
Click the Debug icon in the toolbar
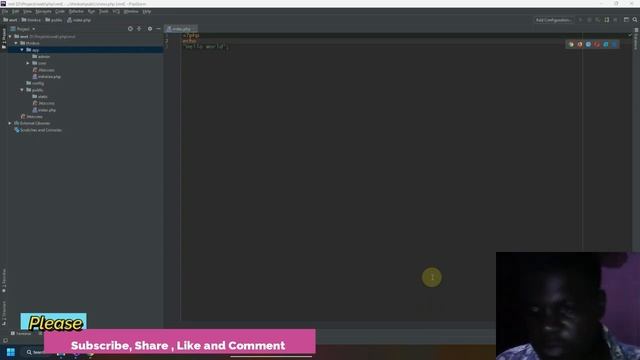tap(589, 20)
